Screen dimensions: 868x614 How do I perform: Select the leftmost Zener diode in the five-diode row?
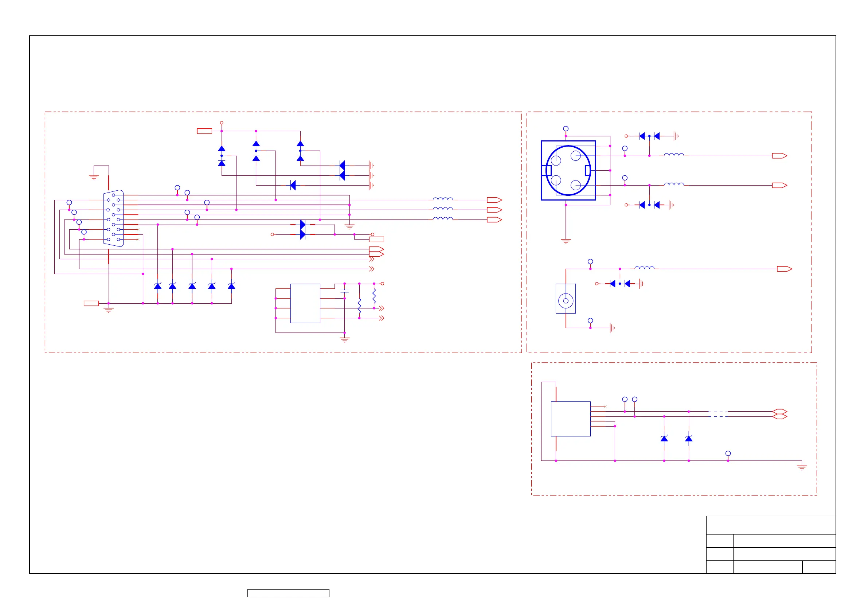[x=158, y=286]
